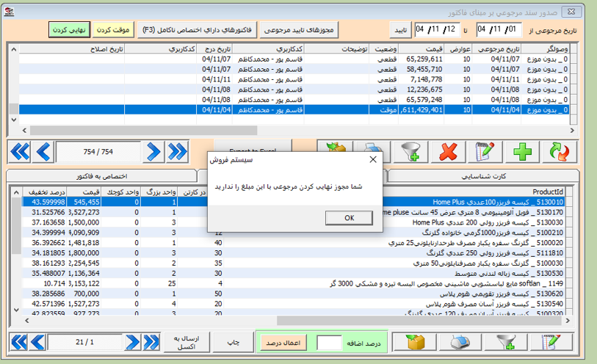
Task: Click the funnel filter icon in upper toolbar
Action: (x=408, y=152)
